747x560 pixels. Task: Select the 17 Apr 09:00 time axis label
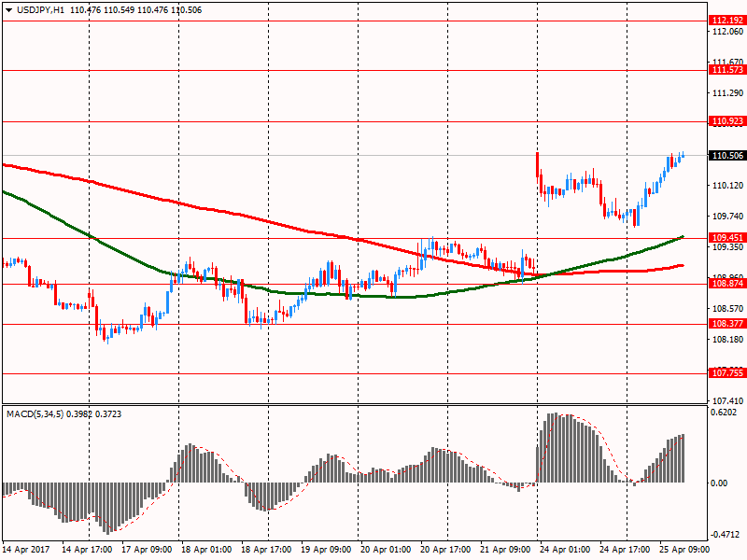[x=147, y=550]
